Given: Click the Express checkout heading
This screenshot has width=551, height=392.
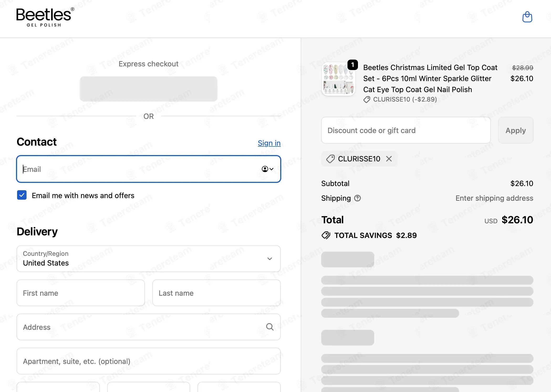Looking at the screenshot, I should point(148,64).
